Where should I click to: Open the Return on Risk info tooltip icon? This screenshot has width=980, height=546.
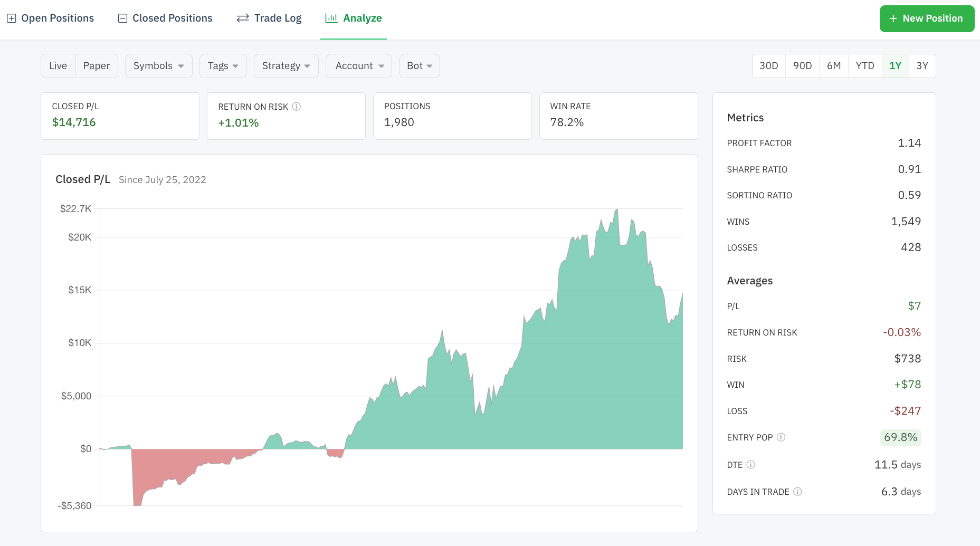(297, 106)
